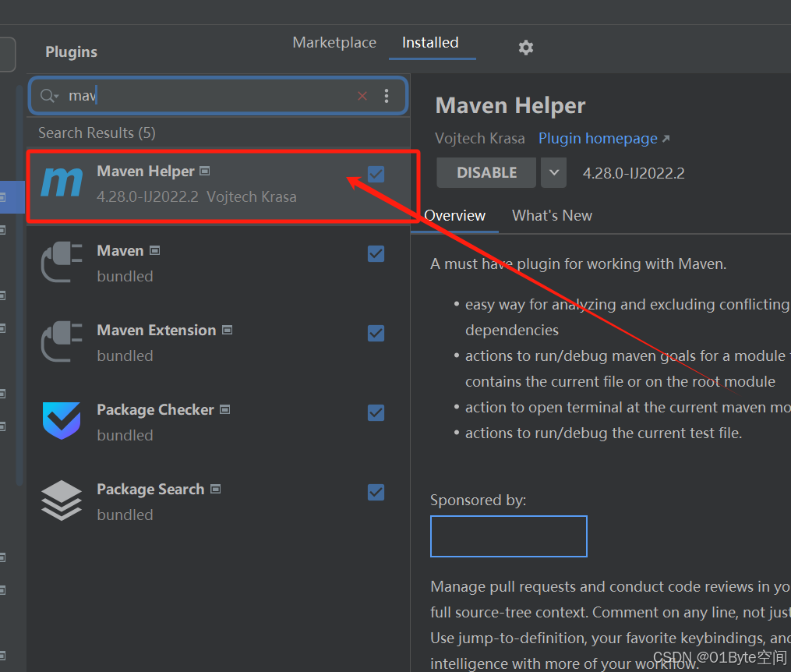
Task: Click the bundled Maven plug icon
Action: [x=62, y=262]
